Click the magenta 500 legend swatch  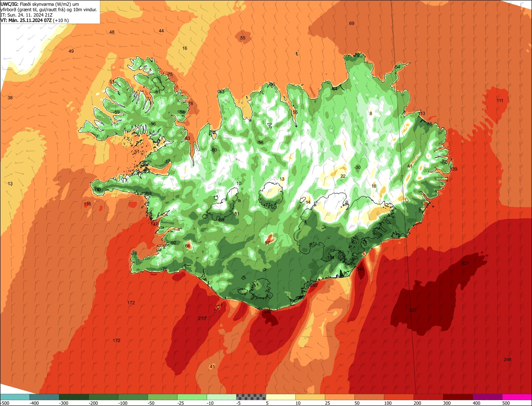(517, 397)
